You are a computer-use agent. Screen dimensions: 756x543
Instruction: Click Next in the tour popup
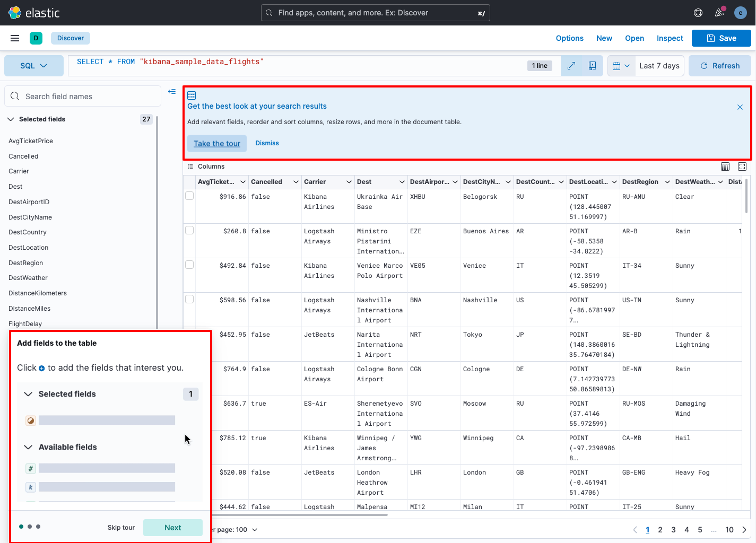(173, 528)
